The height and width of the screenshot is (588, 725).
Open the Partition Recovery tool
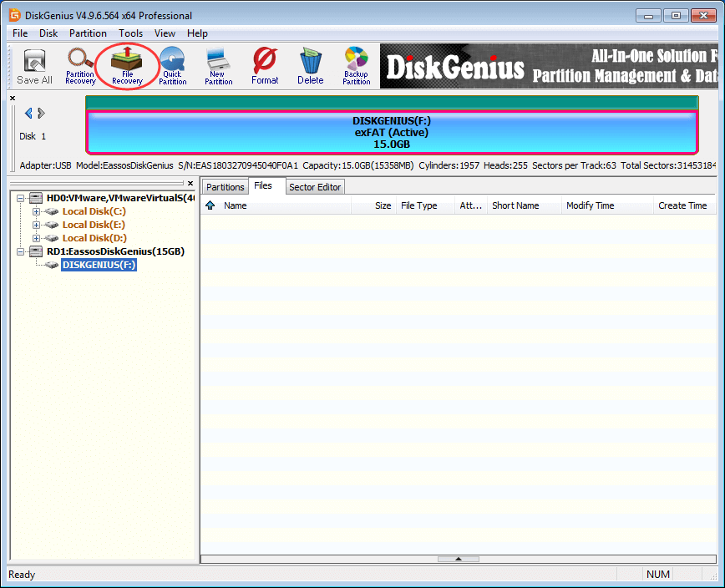tap(80, 67)
